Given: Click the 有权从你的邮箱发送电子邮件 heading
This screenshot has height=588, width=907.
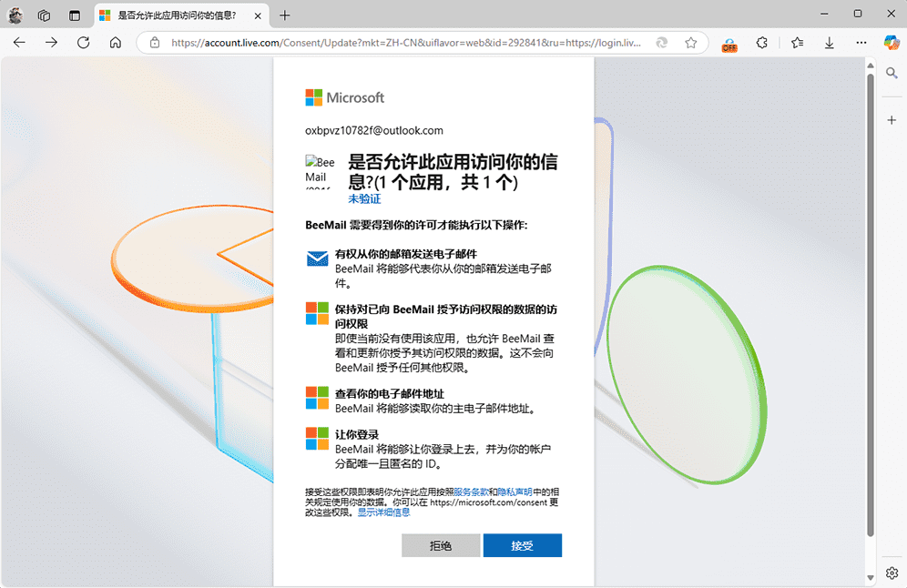Looking at the screenshot, I should pyautogui.click(x=406, y=254).
